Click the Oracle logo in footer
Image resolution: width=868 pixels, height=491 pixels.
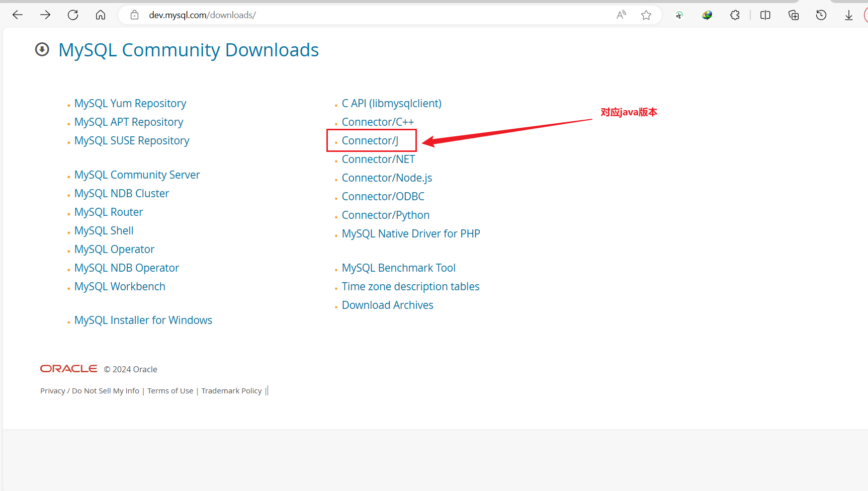point(69,369)
